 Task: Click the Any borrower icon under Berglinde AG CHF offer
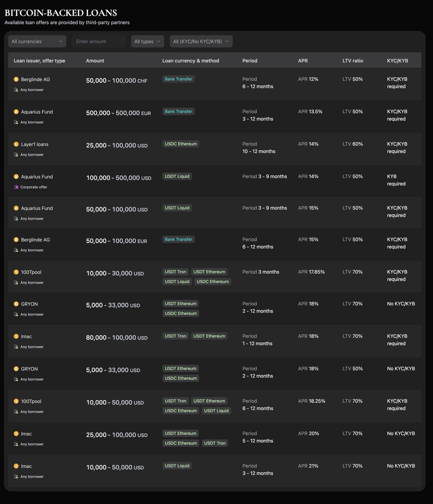click(16, 89)
